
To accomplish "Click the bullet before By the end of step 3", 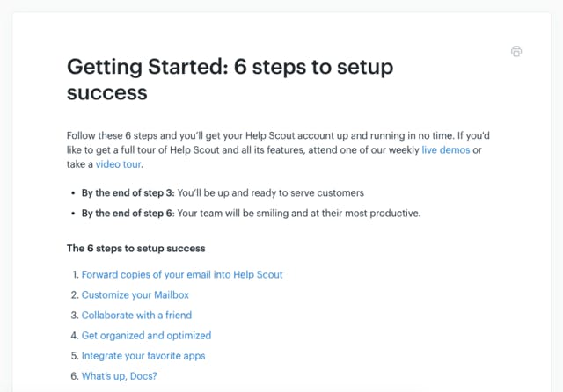I will (73, 193).
